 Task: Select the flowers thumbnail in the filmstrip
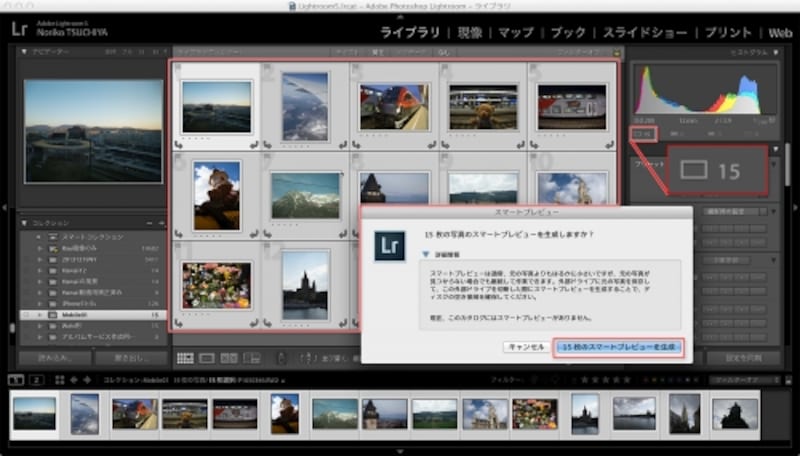(535, 414)
